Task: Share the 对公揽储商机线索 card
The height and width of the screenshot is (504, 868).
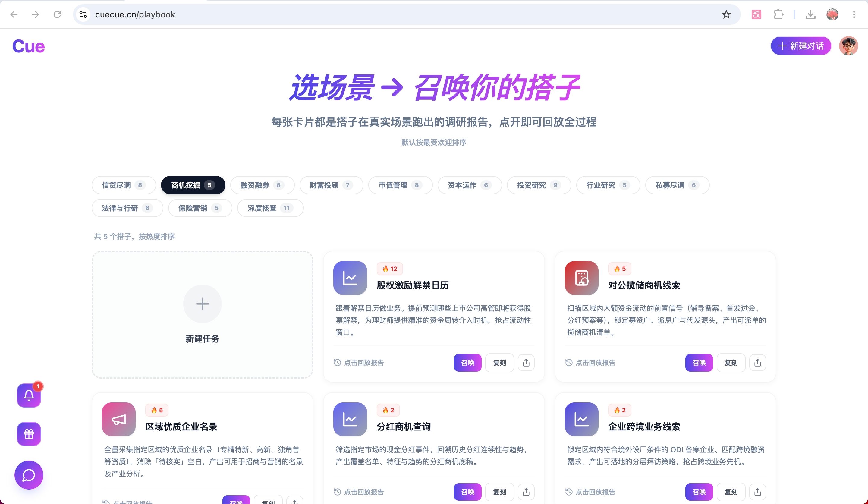Action: pyautogui.click(x=757, y=362)
